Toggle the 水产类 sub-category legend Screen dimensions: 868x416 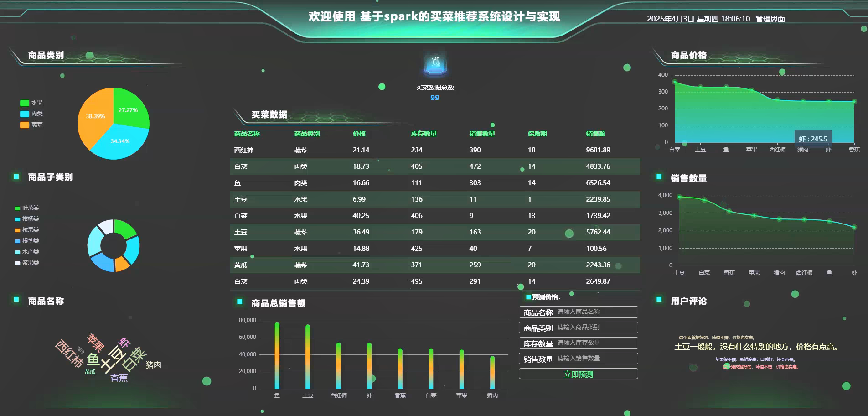(27, 252)
